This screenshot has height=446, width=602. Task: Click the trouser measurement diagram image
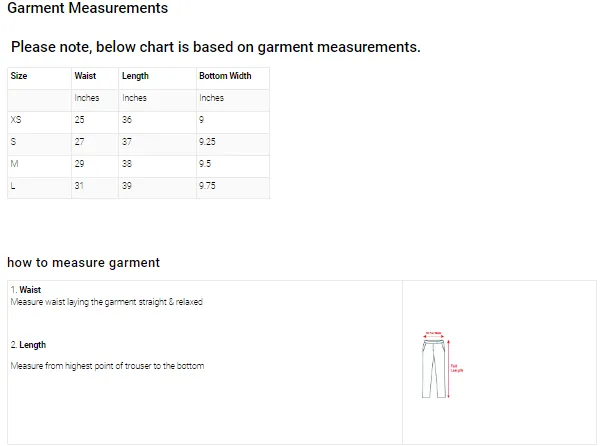point(436,365)
